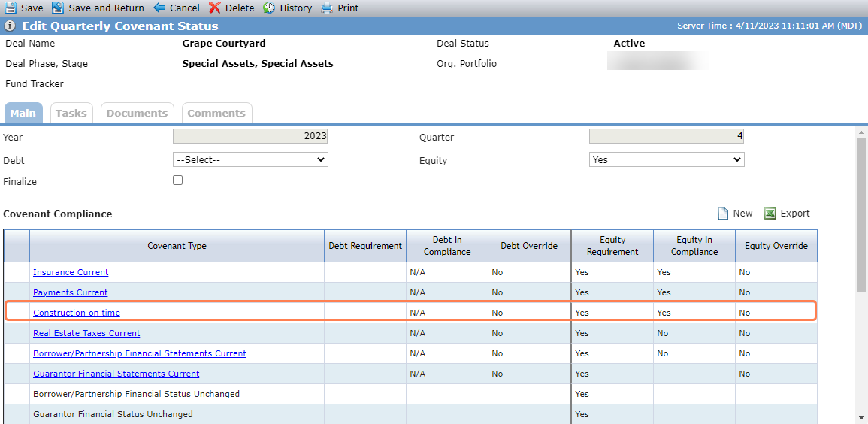Click the red X Delete icon
Viewport: 868px width, 424px height.
point(215,8)
